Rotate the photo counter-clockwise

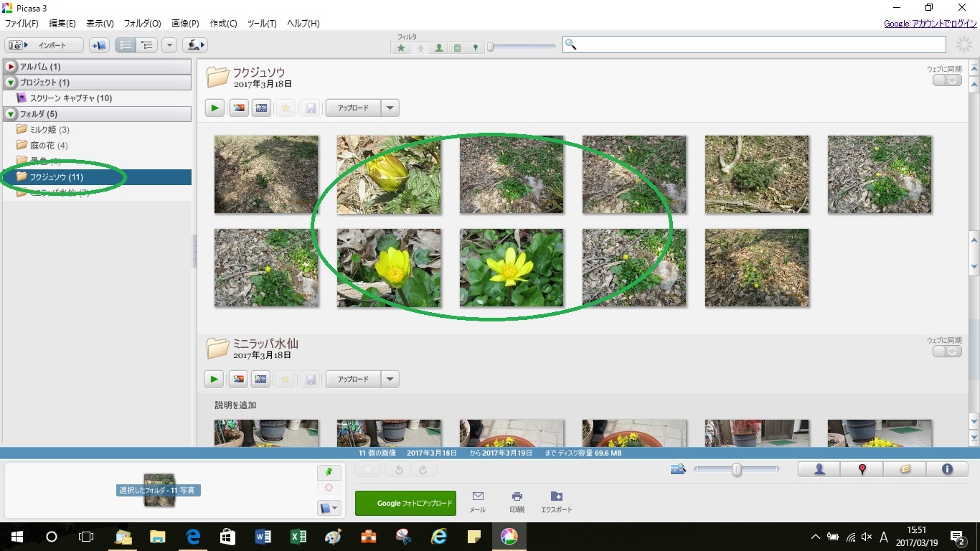pyautogui.click(x=397, y=470)
